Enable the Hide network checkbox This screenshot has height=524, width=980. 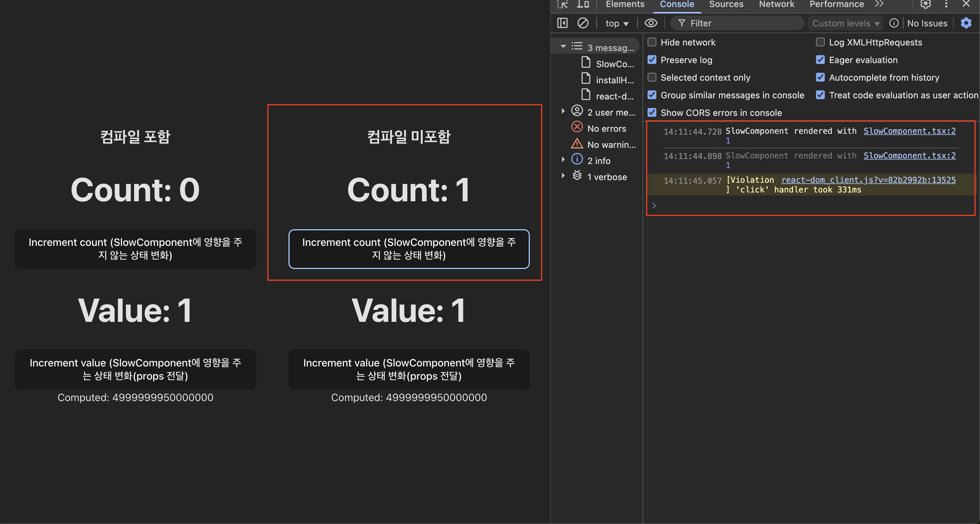652,42
